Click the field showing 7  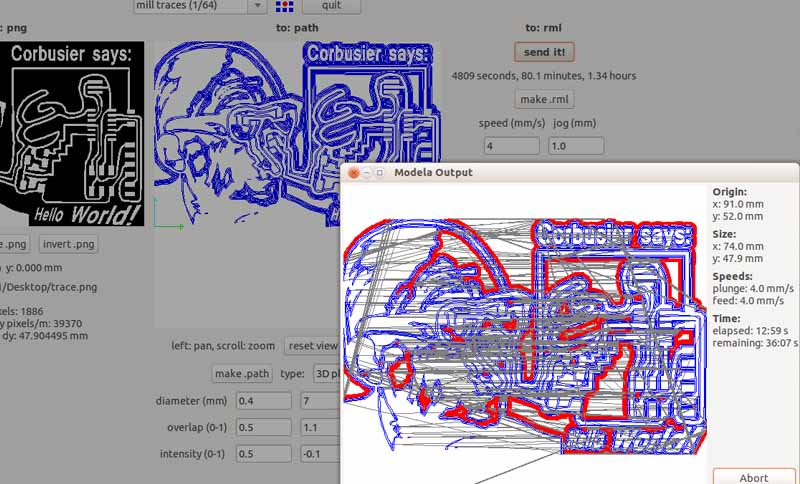[320, 401]
